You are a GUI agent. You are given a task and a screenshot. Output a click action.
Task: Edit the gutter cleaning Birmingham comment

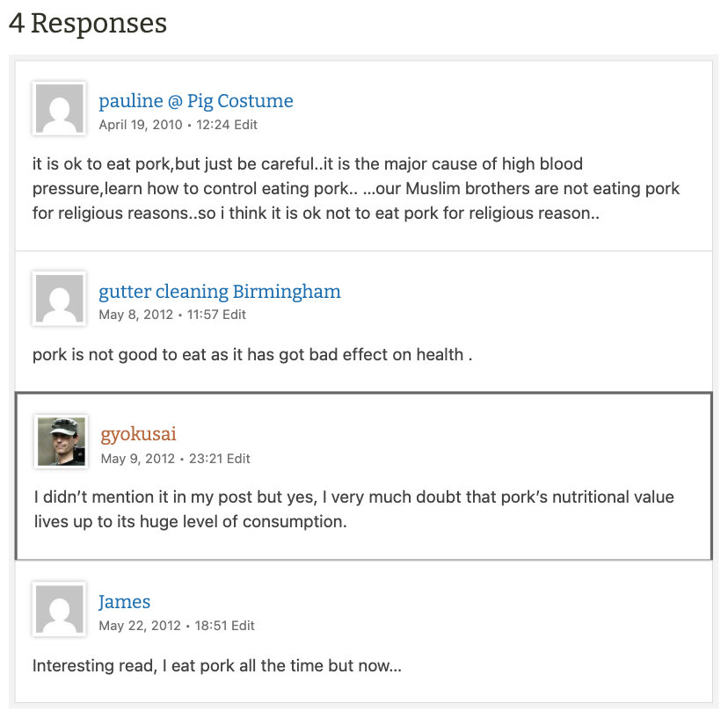coord(235,315)
